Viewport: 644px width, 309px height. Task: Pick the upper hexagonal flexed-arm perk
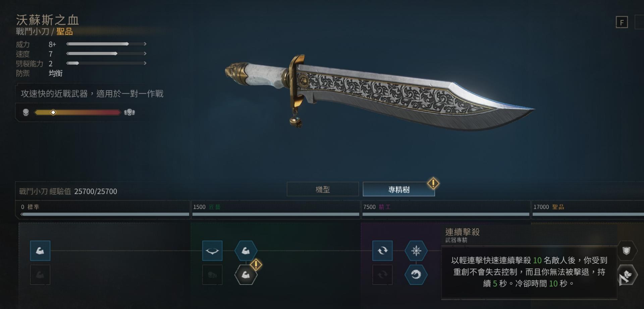(x=246, y=251)
